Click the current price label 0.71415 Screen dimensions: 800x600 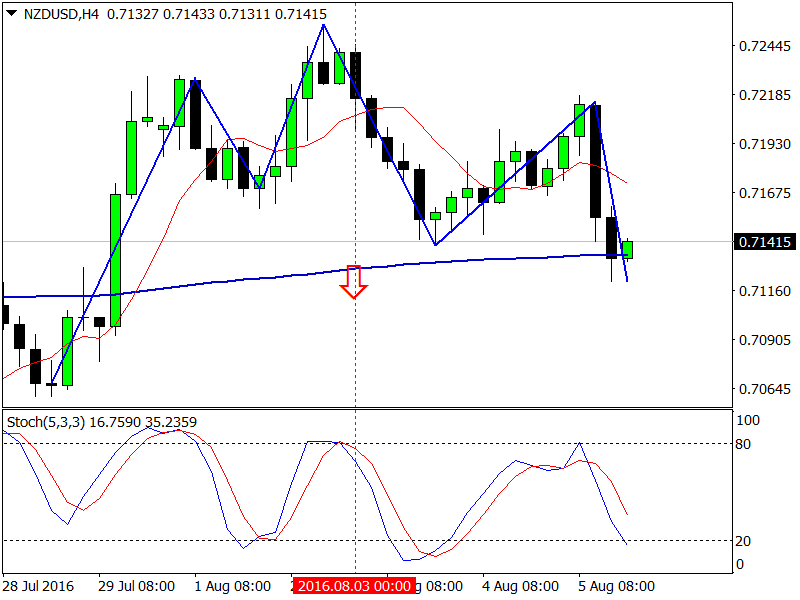(x=764, y=242)
